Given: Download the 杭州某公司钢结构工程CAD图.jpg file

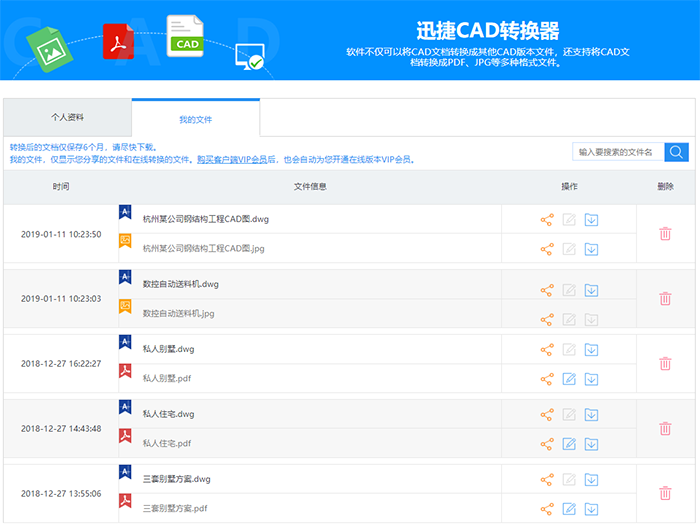Looking at the screenshot, I should 592,249.
